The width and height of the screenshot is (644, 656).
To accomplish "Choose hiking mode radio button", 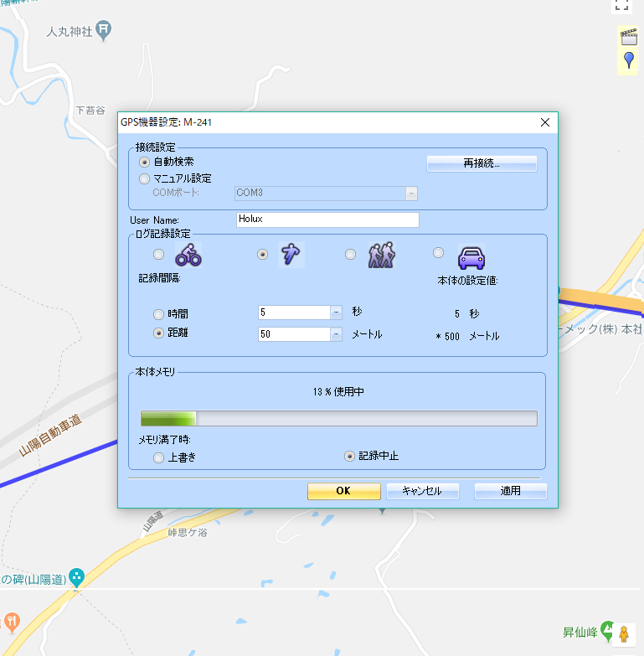I will pyautogui.click(x=350, y=254).
